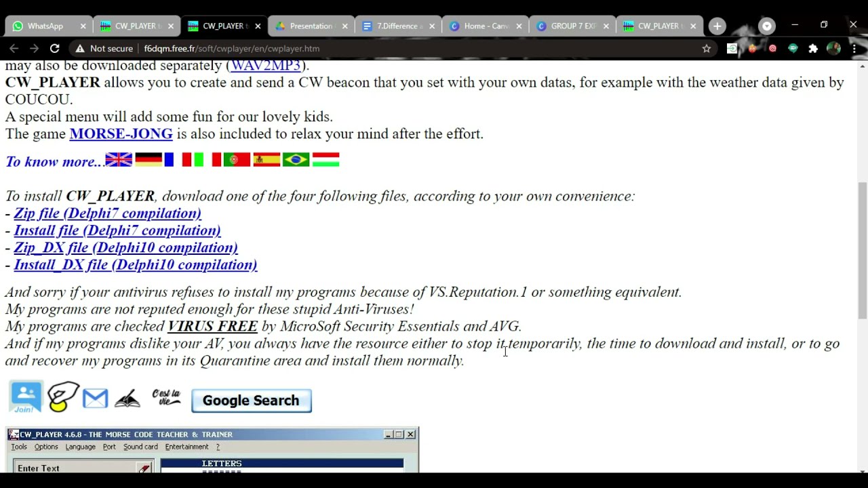Open the French flag language version
This screenshot has height=488, width=868.
pyautogui.click(x=178, y=159)
